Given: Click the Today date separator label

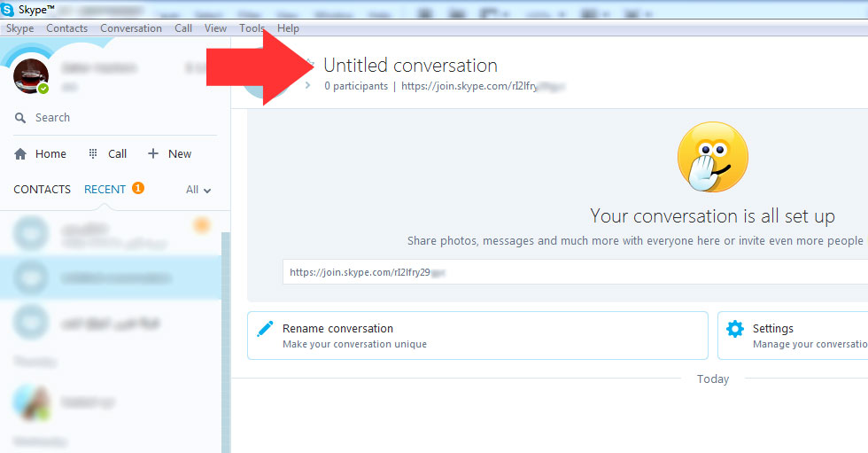Looking at the screenshot, I should click(713, 379).
